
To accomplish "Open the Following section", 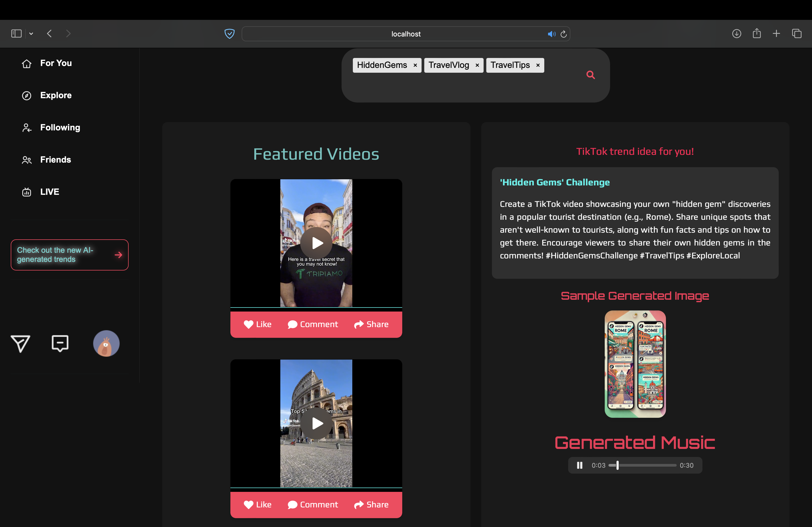I will (60, 127).
